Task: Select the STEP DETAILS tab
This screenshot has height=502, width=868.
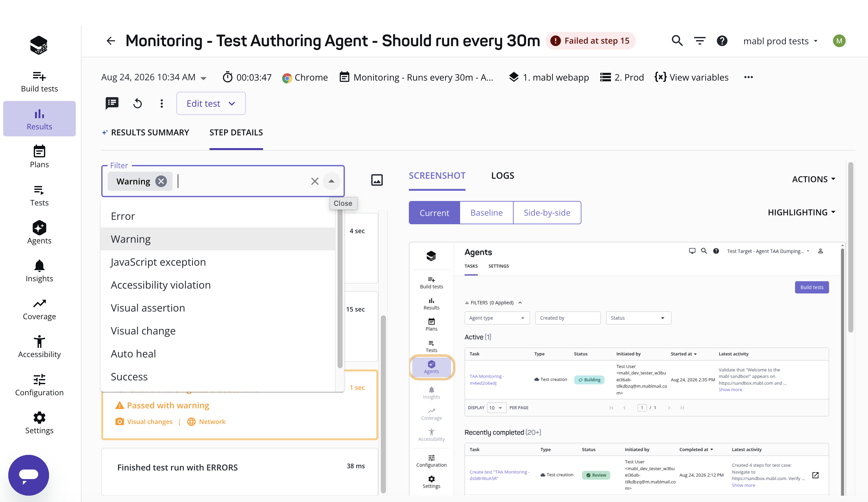Action: coord(236,132)
